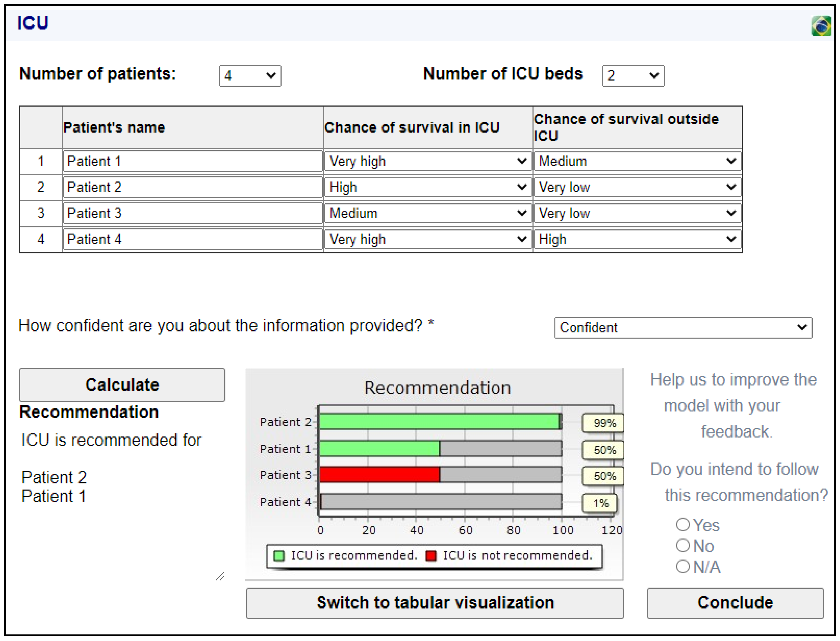The image size is (840, 641).
Task: Select the N/A radio button
Action: point(683,566)
